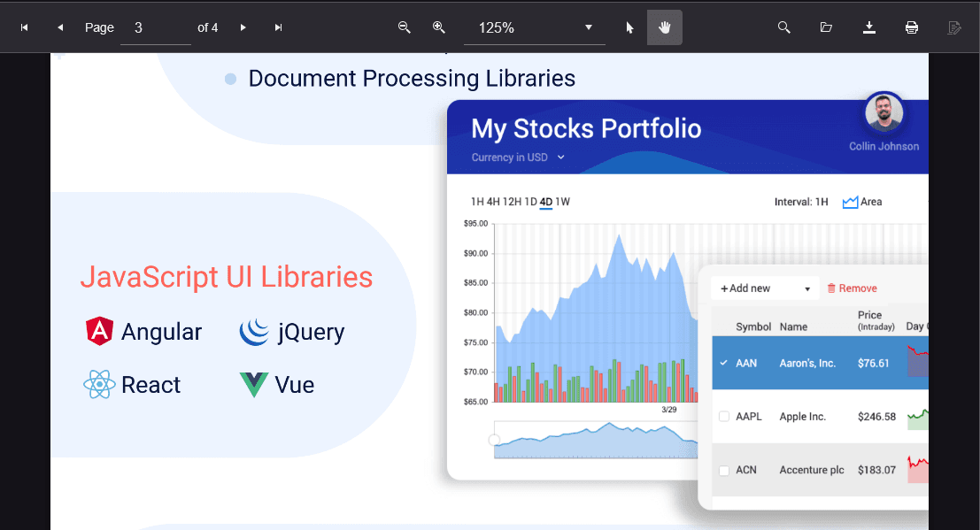Go to previous page
The height and width of the screenshot is (530, 980).
point(60,27)
